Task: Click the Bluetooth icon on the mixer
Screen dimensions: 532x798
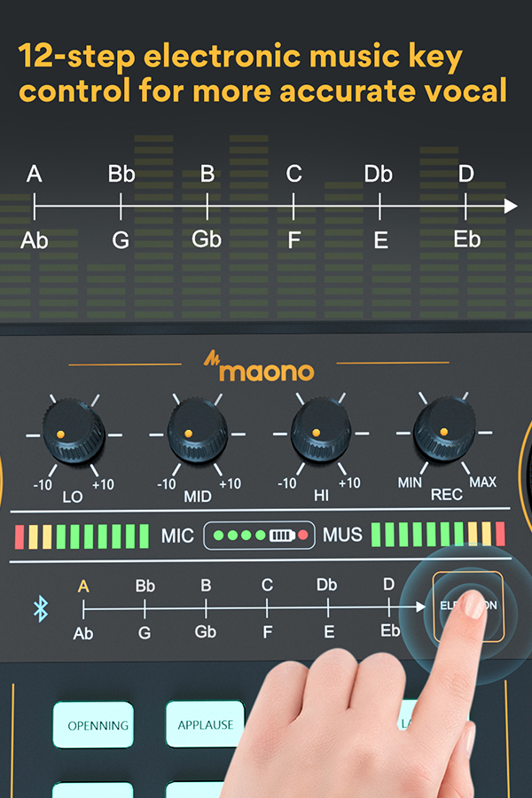Action: pos(41,608)
